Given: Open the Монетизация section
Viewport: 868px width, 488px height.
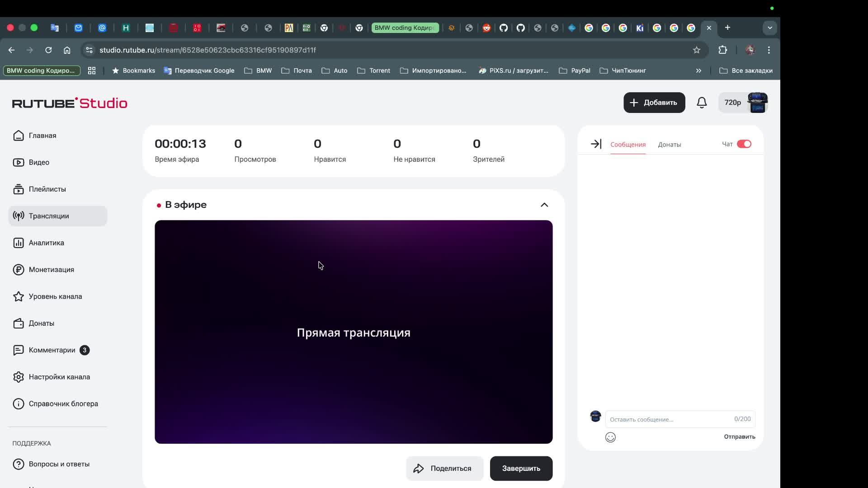Looking at the screenshot, I should (x=51, y=270).
